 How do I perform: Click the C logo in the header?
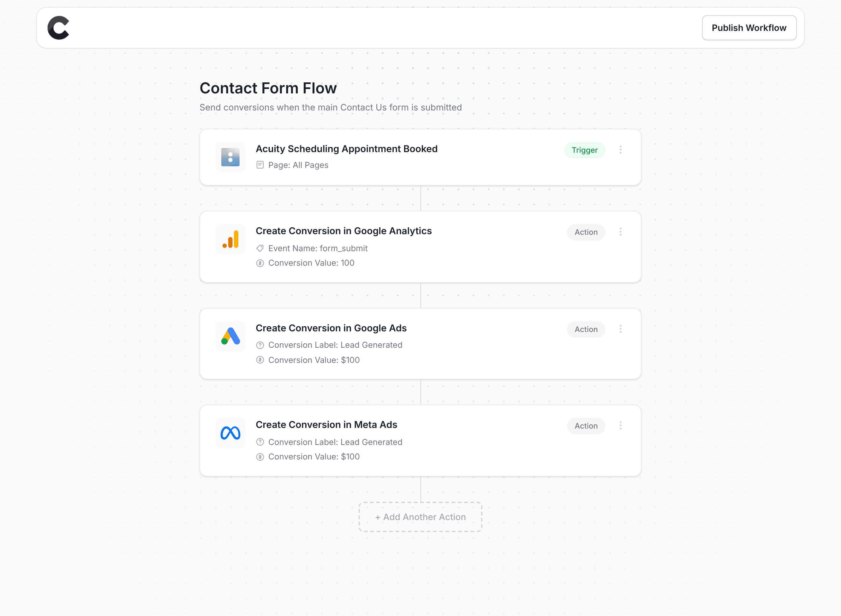[x=58, y=27]
